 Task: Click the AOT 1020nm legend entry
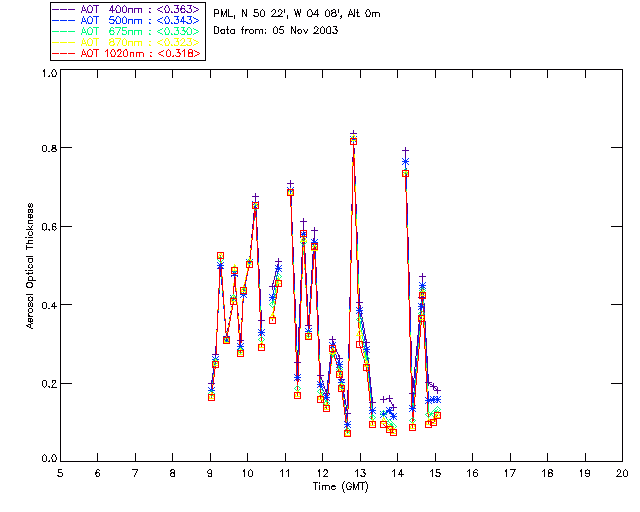point(127,53)
